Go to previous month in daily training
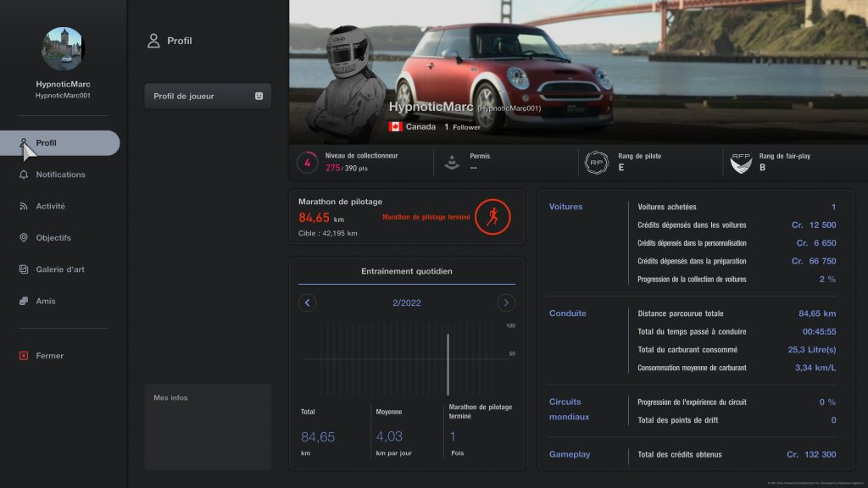The image size is (868, 488). point(308,302)
